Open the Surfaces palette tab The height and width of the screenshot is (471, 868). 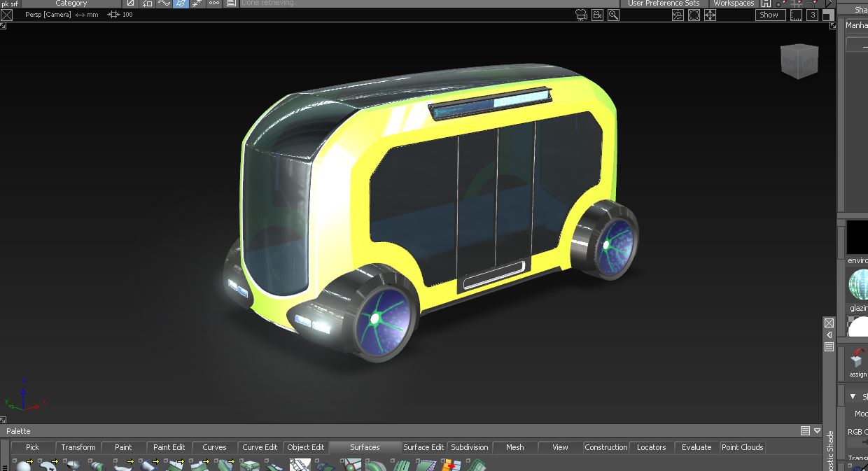365,447
